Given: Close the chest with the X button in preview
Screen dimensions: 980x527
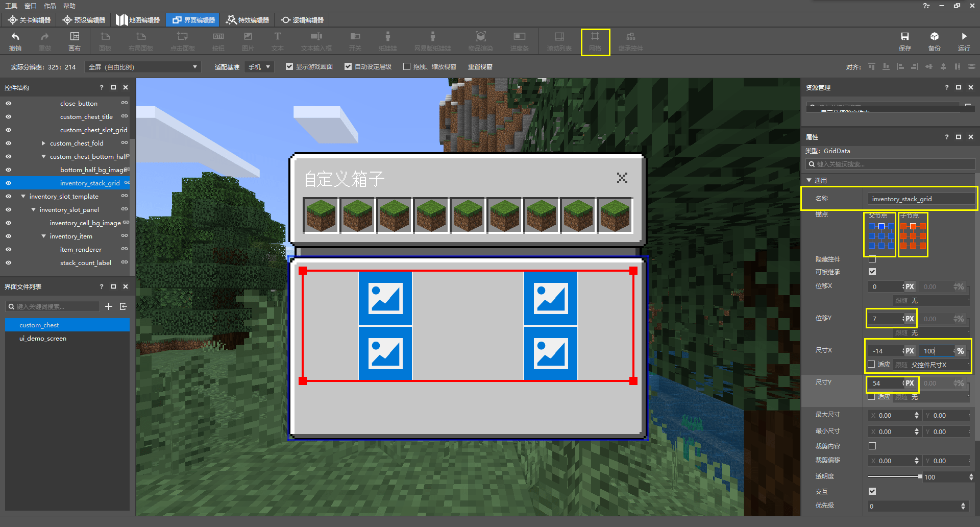Looking at the screenshot, I should tap(622, 178).
